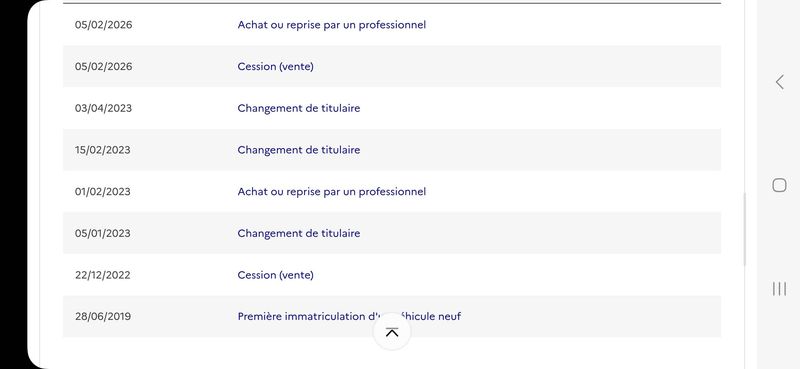Tap the Android home button
Screen dimensions: 800x369
[x=779, y=185]
